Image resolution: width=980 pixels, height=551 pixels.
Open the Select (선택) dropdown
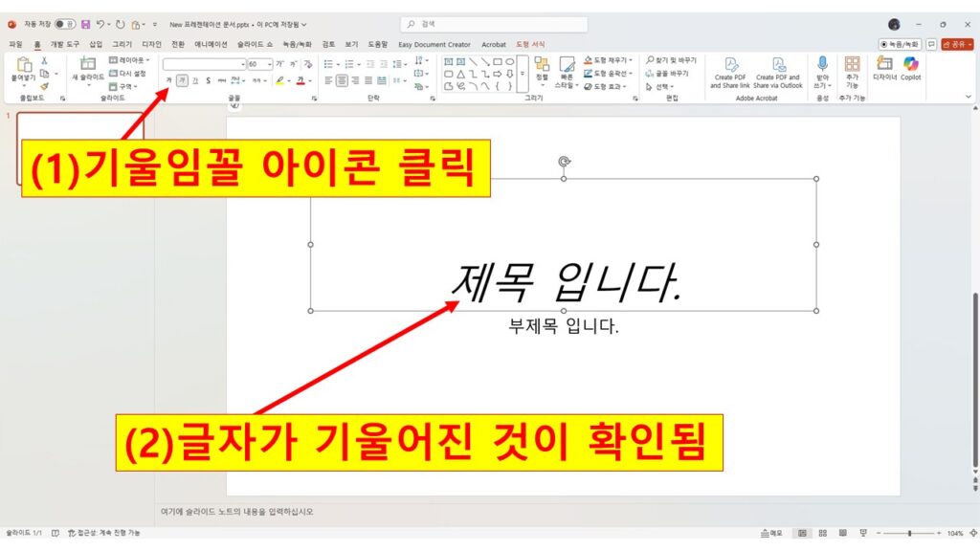[x=660, y=86]
